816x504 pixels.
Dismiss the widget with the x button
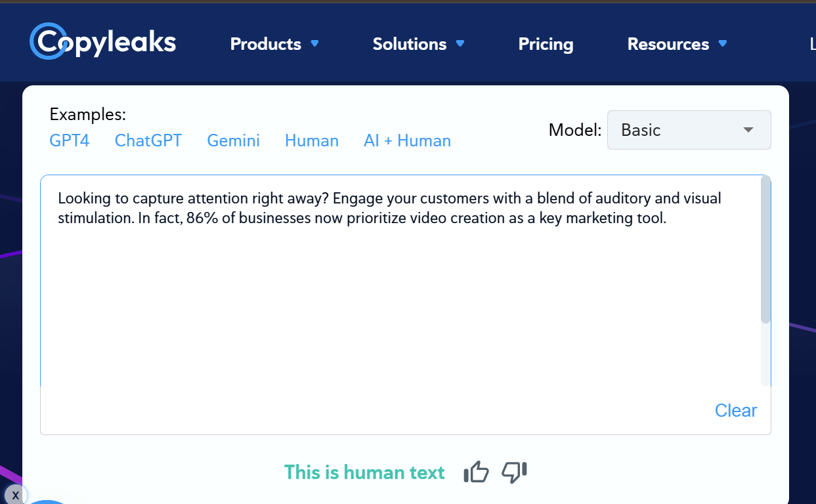15,495
